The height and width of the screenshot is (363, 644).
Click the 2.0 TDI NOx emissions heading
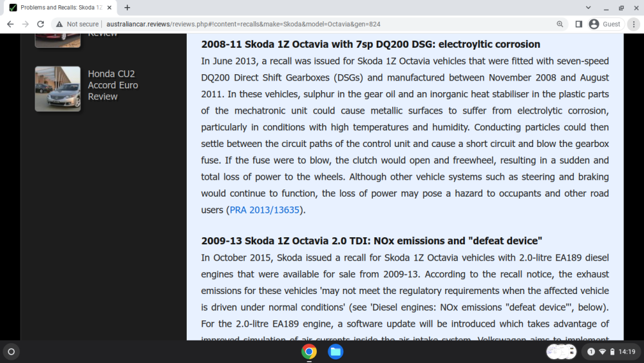click(x=372, y=240)
